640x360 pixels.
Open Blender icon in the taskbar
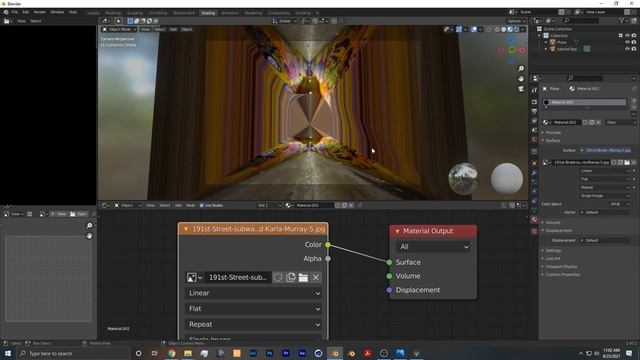pyautogui.click(x=335, y=353)
